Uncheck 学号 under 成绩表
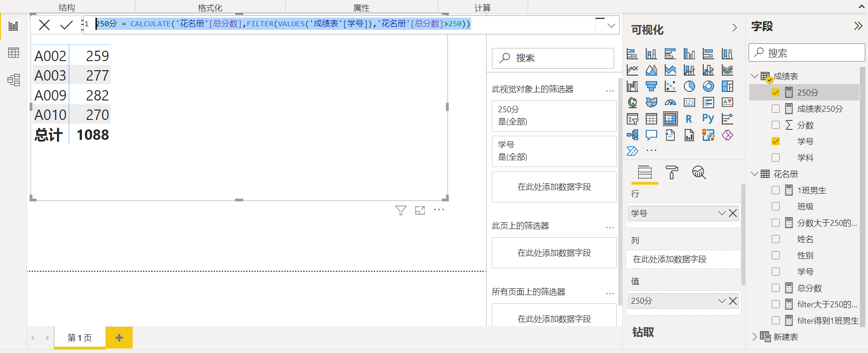The image size is (868, 353). pos(776,141)
